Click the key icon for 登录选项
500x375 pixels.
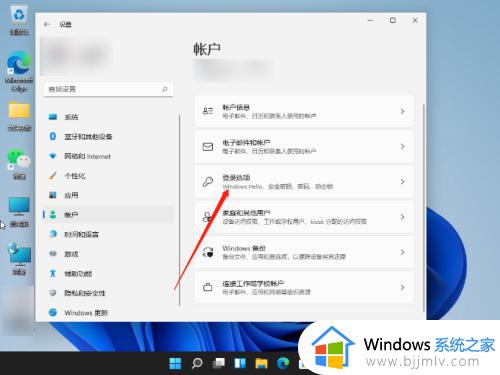pyautogui.click(x=208, y=182)
